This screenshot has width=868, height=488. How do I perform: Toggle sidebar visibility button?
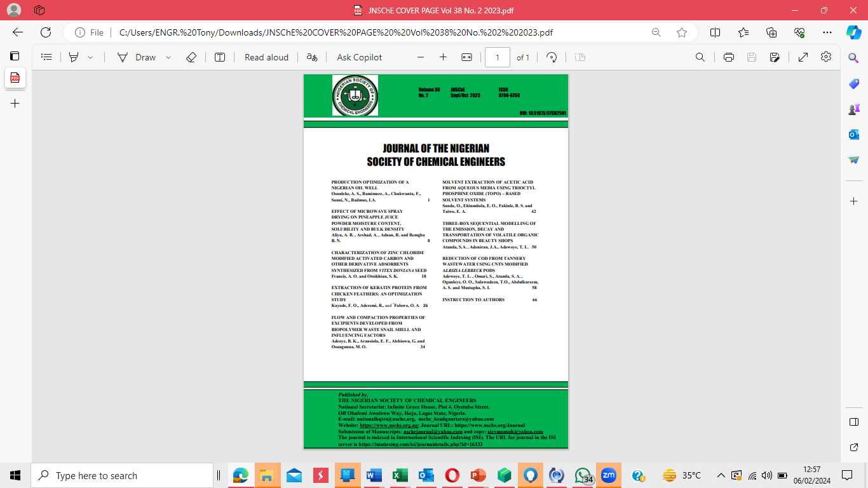click(853, 422)
